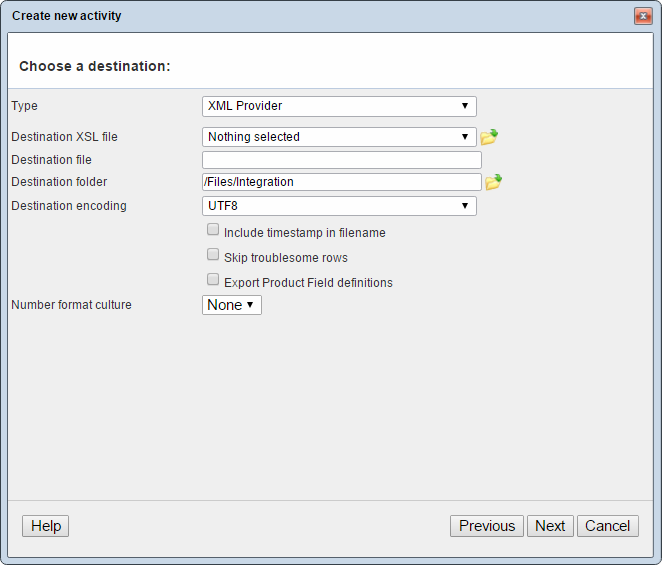The height and width of the screenshot is (565, 662).
Task: Click the Help button
Action: point(46,526)
